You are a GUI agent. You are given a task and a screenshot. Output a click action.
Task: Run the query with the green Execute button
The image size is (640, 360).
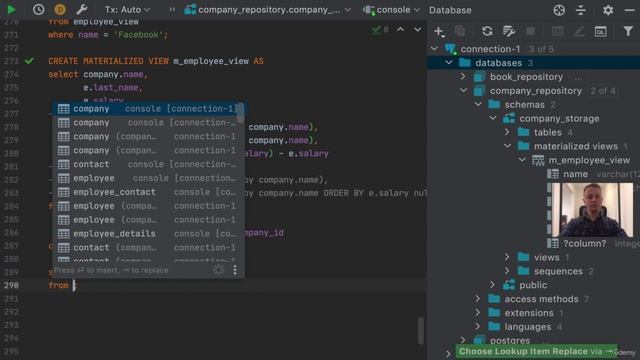pyautogui.click(x=11, y=9)
